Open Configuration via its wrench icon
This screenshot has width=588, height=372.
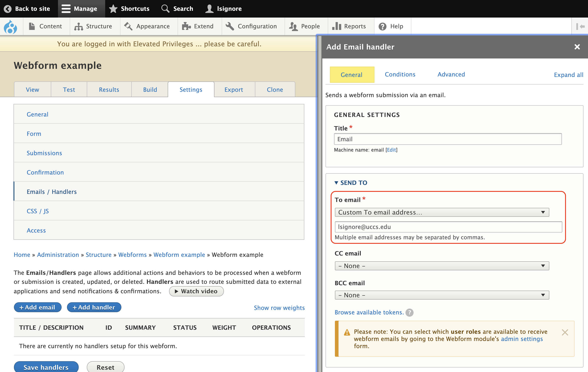[x=230, y=26]
